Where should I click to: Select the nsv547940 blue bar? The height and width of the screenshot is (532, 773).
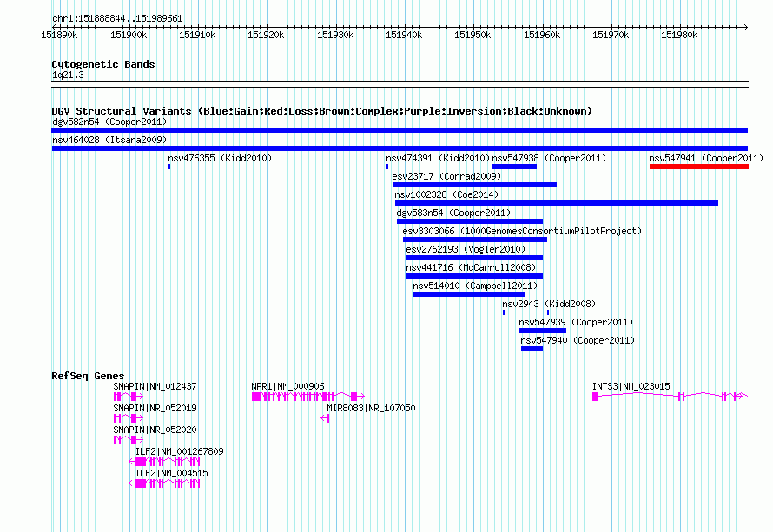tap(532, 349)
